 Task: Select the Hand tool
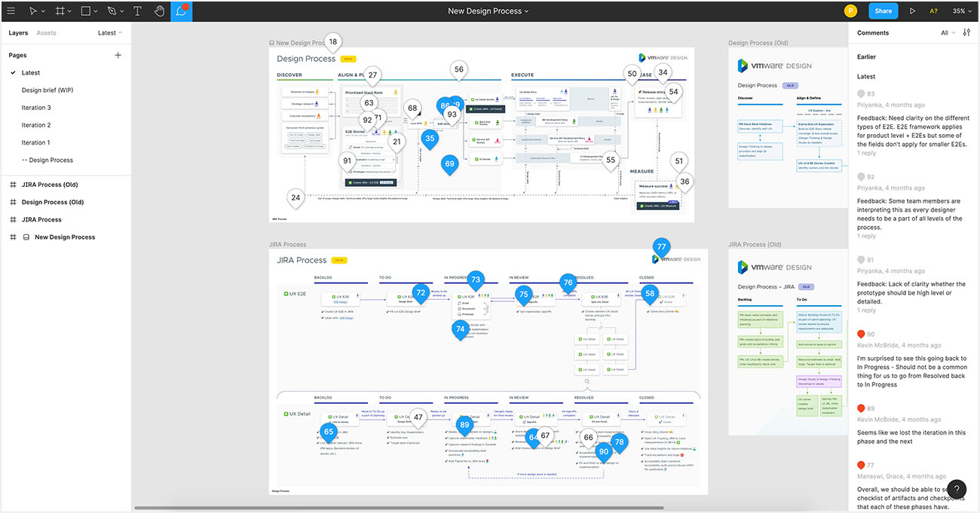click(x=159, y=11)
